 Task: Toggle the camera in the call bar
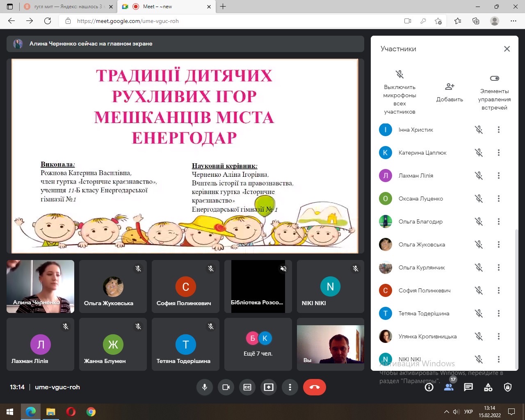coord(226,387)
